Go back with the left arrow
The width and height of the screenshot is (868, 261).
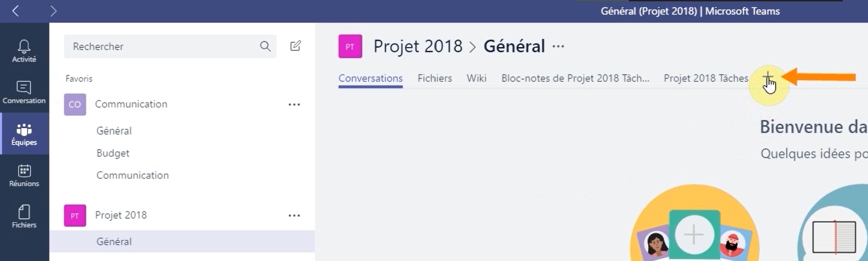click(15, 11)
